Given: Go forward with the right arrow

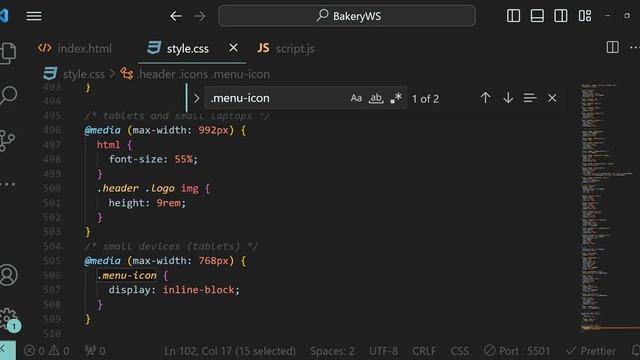Looking at the screenshot, I should click(x=200, y=16).
